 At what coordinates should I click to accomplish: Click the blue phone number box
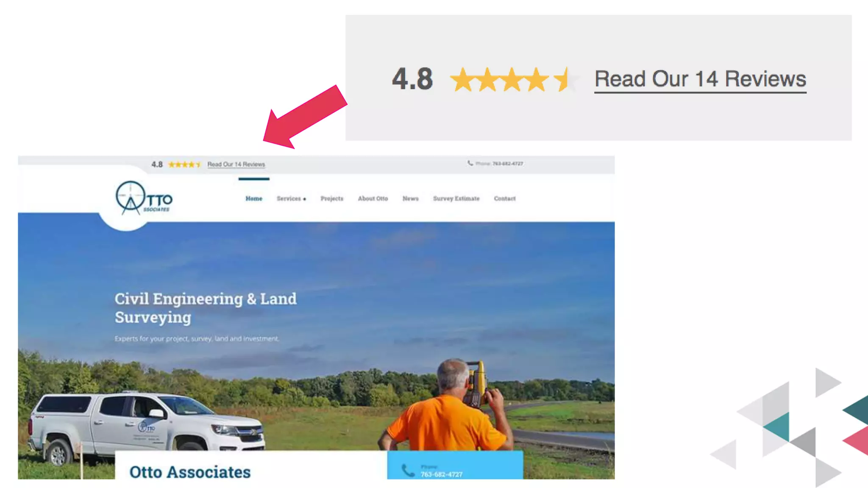click(455, 465)
